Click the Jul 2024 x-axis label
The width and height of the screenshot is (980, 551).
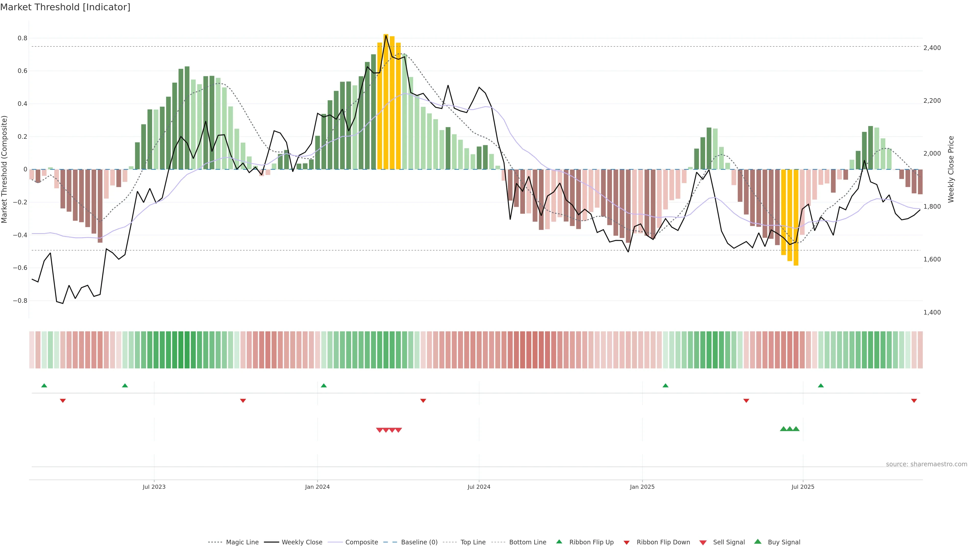pyautogui.click(x=479, y=487)
